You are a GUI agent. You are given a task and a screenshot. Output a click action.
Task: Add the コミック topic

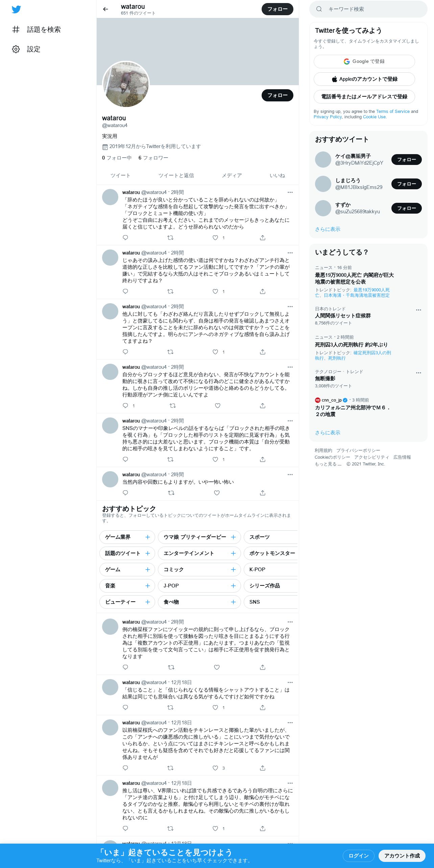click(x=233, y=570)
